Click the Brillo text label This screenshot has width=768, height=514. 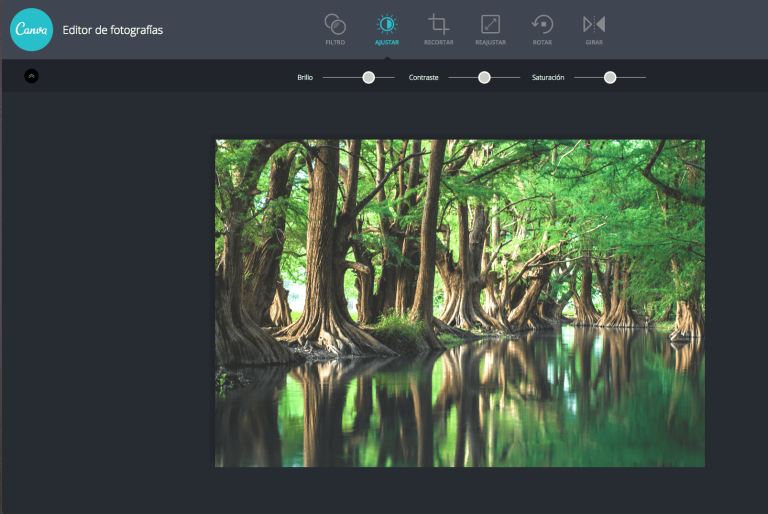(x=305, y=77)
